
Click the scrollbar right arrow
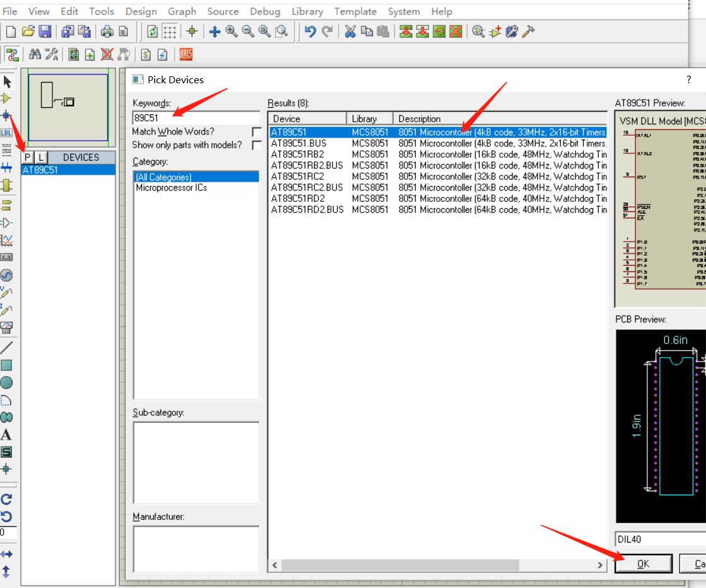click(600, 565)
